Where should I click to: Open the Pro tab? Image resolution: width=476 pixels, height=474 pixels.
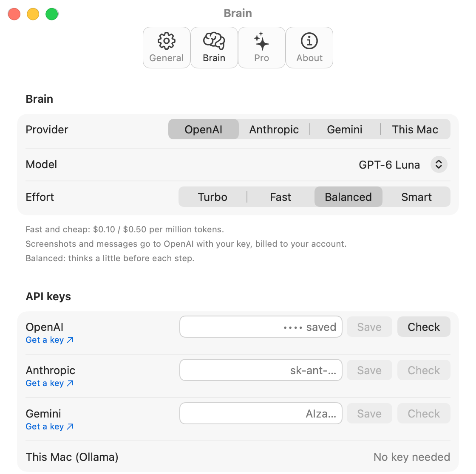(262, 48)
